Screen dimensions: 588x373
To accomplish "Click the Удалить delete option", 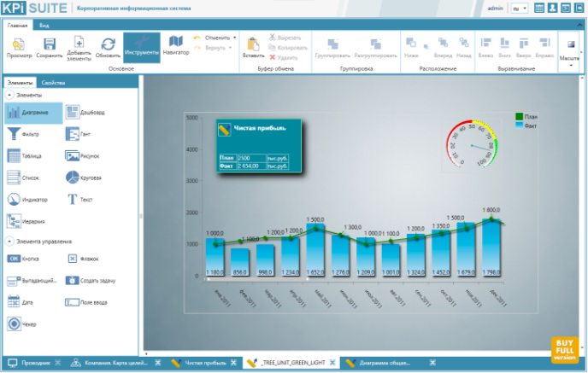I will pos(284,57).
